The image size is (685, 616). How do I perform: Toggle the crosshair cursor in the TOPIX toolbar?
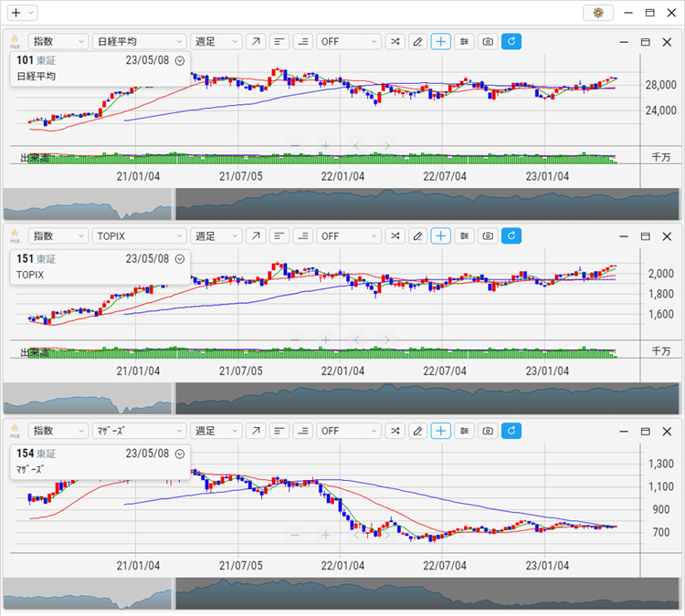click(441, 236)
